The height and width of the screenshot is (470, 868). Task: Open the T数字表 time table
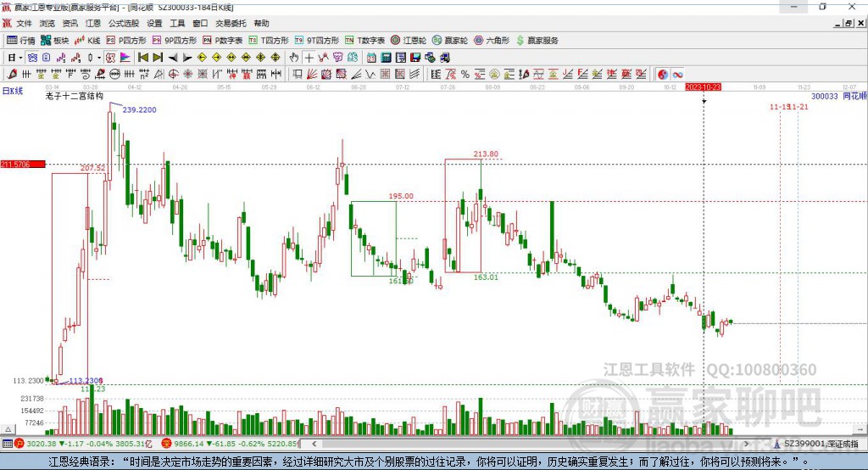click(x=364, y=41)
